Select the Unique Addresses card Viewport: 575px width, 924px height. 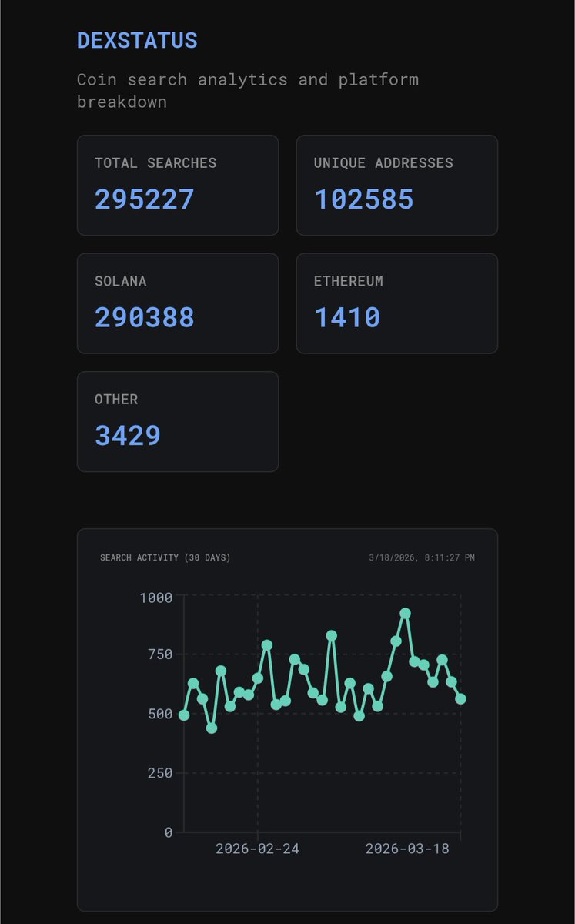[397, 186]
